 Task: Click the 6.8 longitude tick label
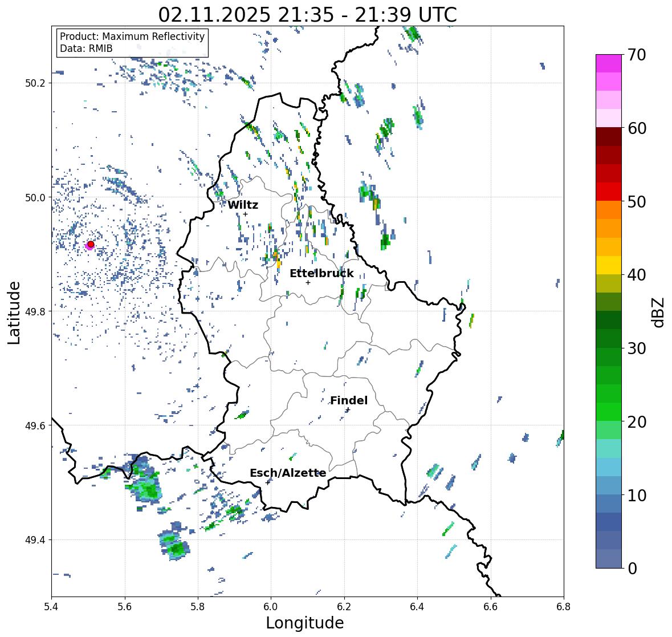[x=564, y=607]
